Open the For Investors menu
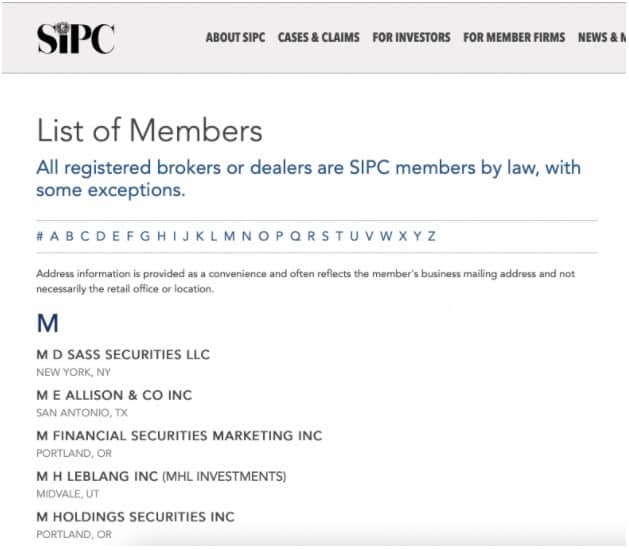Screen dimensions: 629x550 point(411,37)
